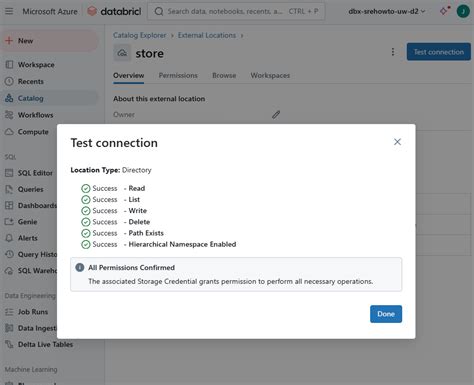Click the Success checkmark for Path Exists
The height and width of the screenshot is (385, 474).
tap(86, 233)
